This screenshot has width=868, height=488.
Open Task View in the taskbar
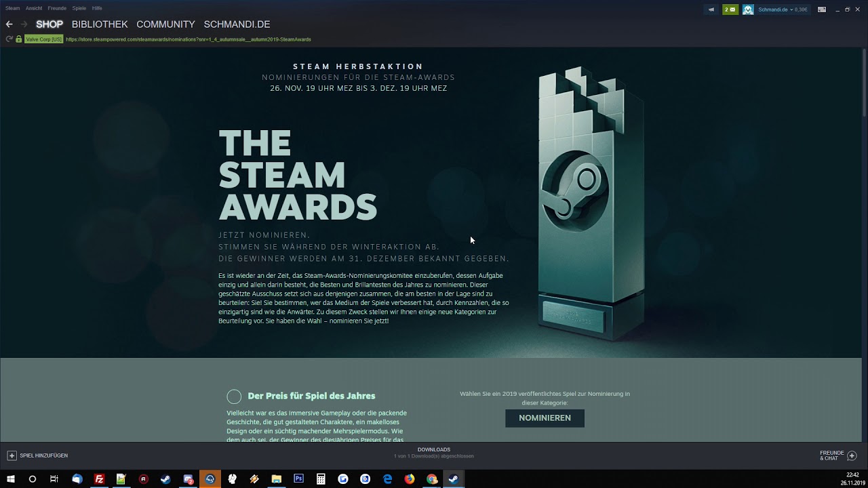tap(54, 479)
